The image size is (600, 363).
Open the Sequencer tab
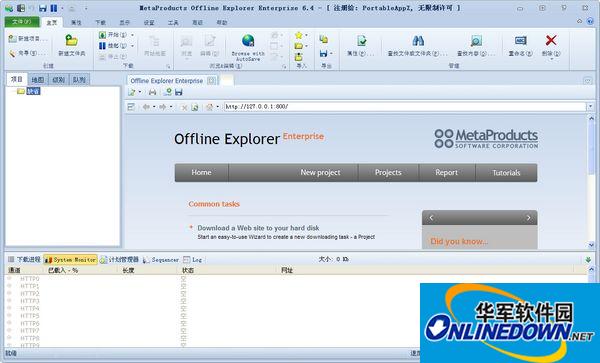tap(161, 260)
